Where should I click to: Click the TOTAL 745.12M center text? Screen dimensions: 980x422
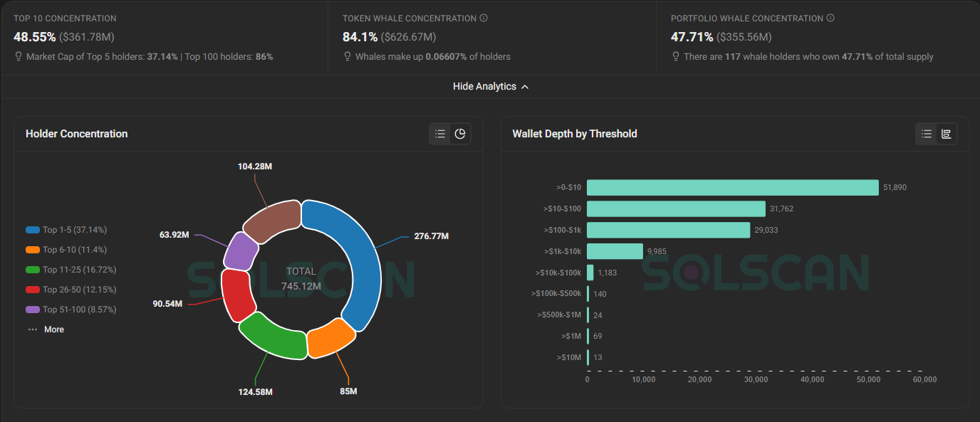point(301,279)
